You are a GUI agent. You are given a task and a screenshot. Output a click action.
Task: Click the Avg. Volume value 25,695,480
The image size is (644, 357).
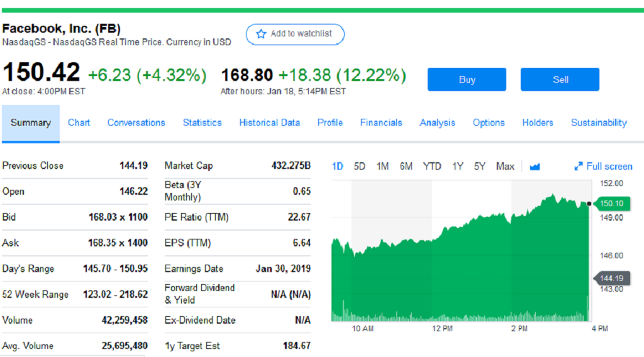pyautogui.click(x=125, y=346)
